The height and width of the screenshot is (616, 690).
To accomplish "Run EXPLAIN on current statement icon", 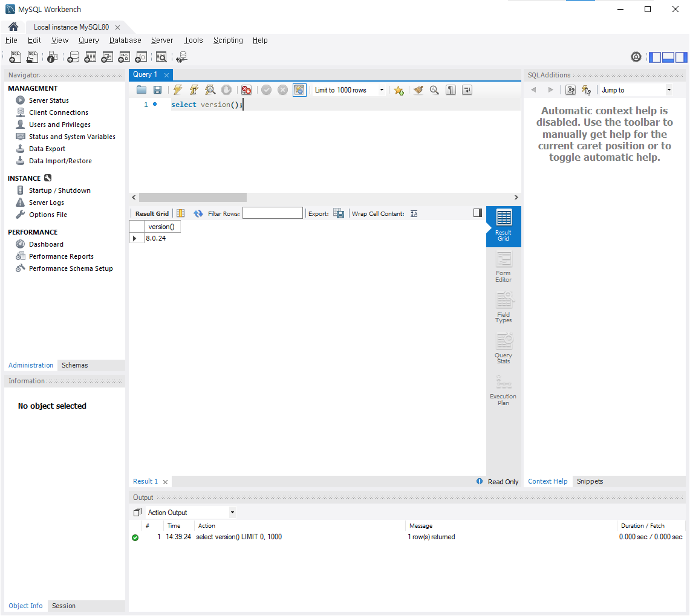I will (210, 89).
